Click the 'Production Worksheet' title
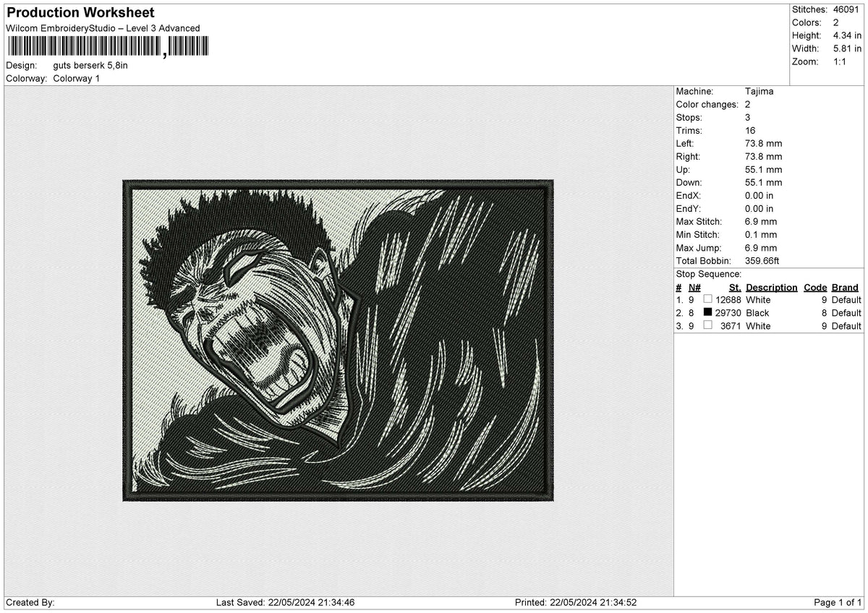Image resolution: width=868 pixels, height=613 pixels. click(80, 13)
